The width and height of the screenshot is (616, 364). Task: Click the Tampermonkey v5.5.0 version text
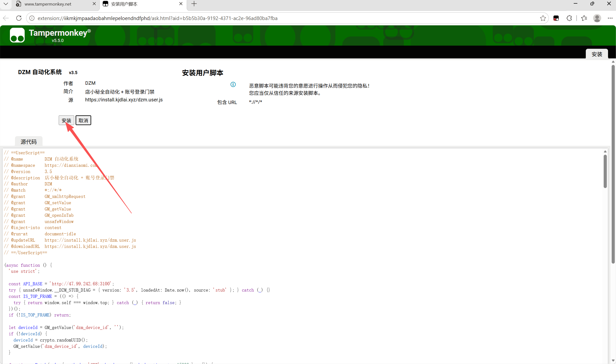[58, 41]
